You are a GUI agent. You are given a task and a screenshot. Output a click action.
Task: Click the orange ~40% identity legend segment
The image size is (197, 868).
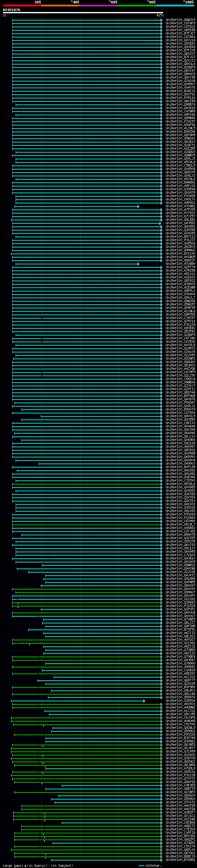click(60, 6)
